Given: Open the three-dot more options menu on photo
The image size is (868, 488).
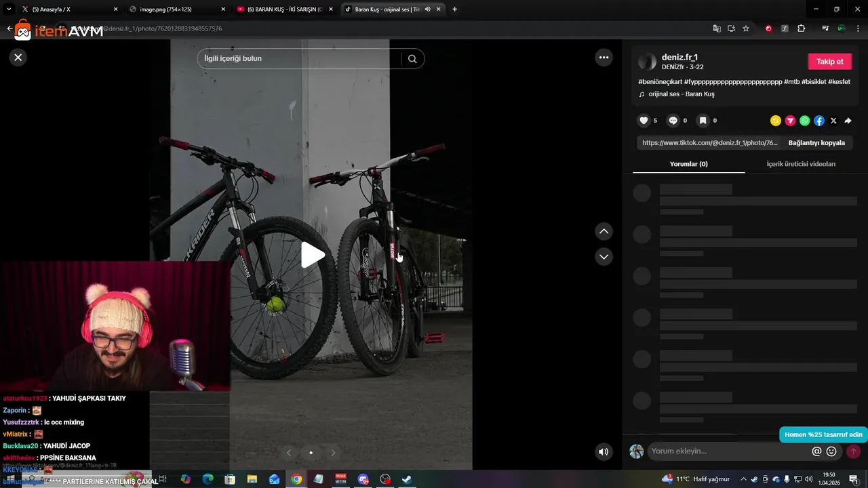Looking at the screenshot, I should 604,58.
